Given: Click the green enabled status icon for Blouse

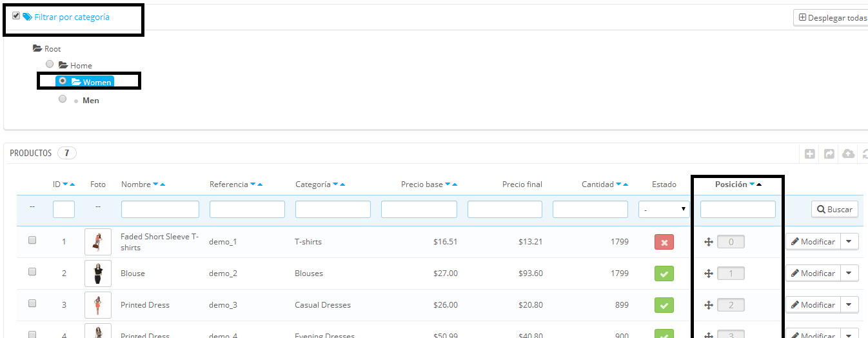Looking at the screenshot, I should click(664, 273).
